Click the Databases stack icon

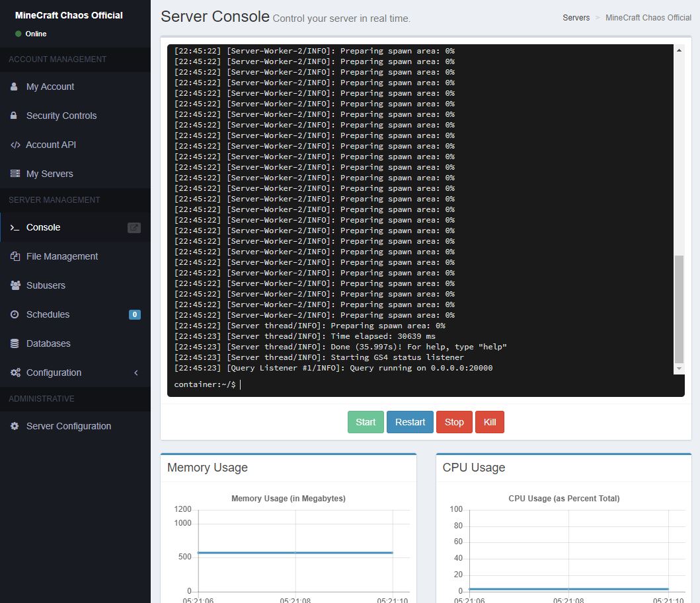click(x=15, y=343)
